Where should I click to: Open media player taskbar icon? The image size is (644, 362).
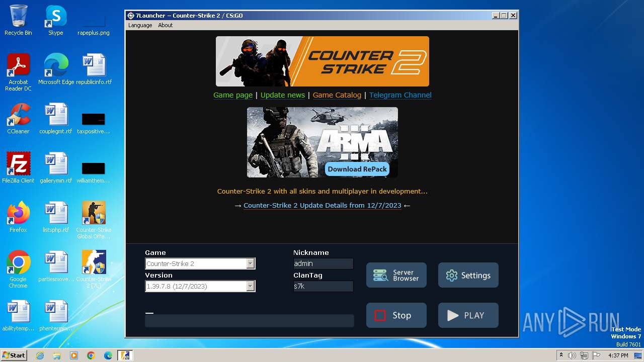[x=74, y=355]
